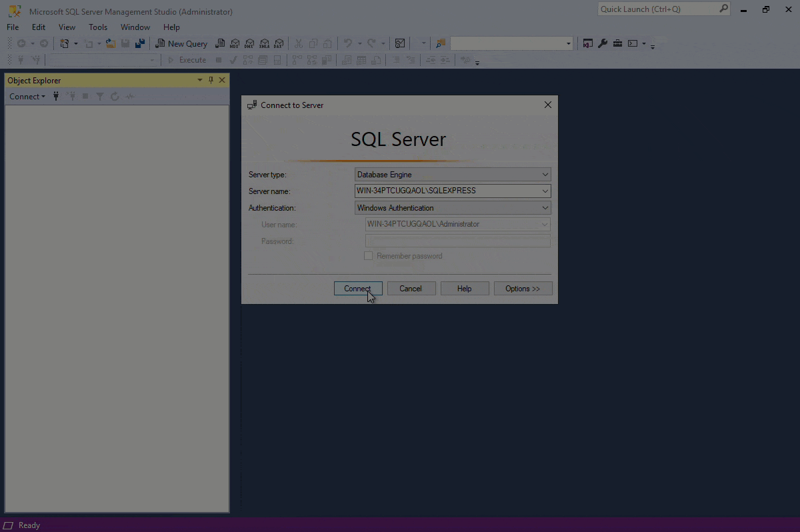This screenshot has height=532, width=800.
Task: Open Properties window via wrench icon
Action: pyautogui.click(x=603, y=43)
